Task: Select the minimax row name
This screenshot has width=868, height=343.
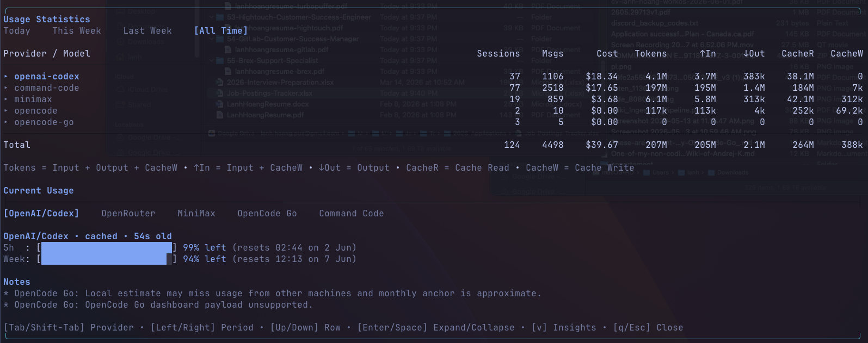Action: click(33, 99)
